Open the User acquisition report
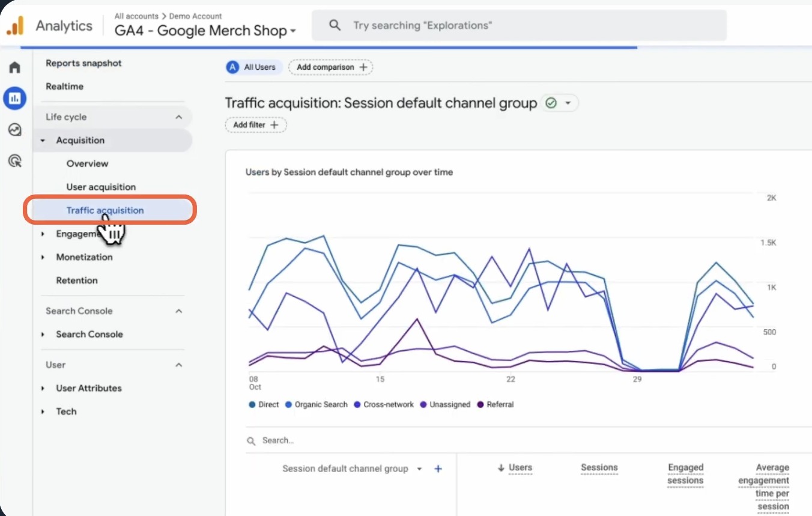The height and width of the screenshot is (516, 812). coord(101,187)
